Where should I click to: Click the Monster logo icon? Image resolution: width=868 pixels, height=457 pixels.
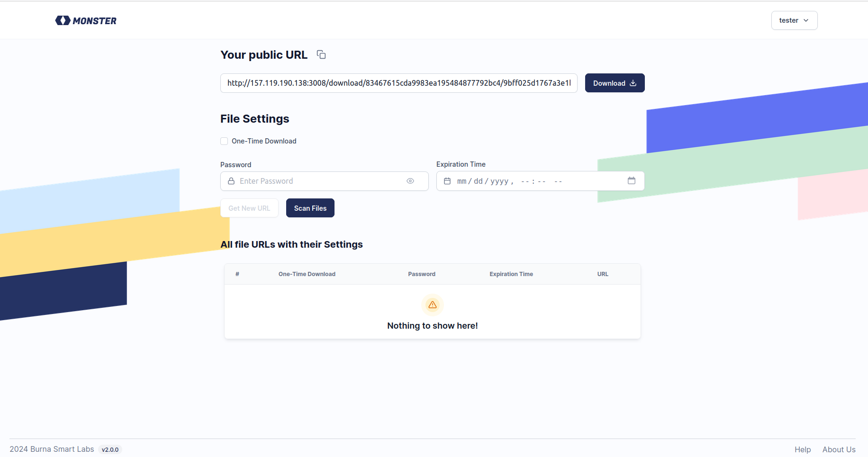[x=63, y=20]
